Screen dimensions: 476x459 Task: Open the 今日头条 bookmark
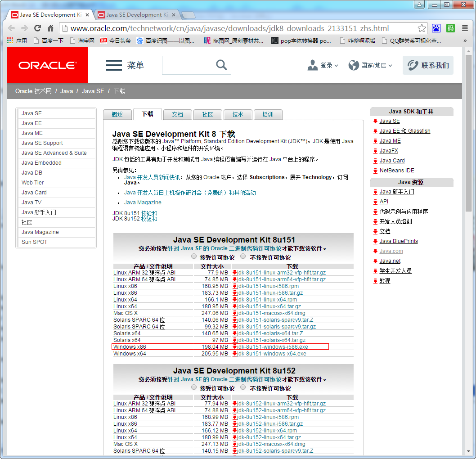coord(115,40)
